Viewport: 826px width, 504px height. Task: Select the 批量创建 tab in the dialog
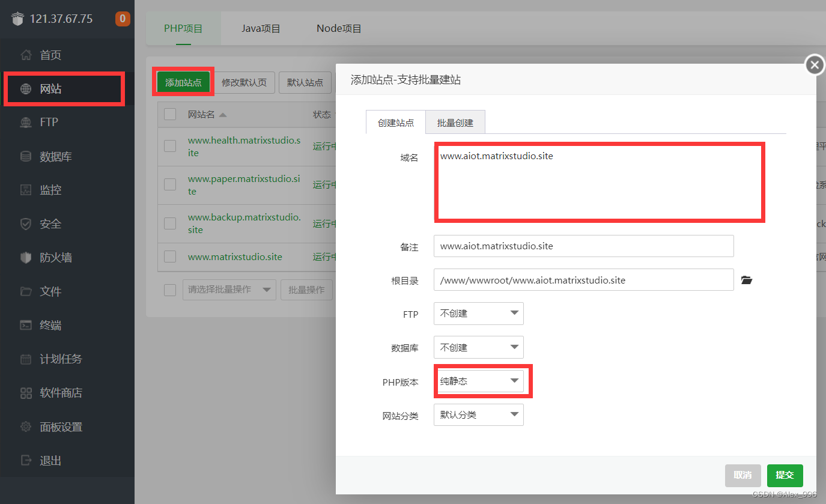point(455,123)
